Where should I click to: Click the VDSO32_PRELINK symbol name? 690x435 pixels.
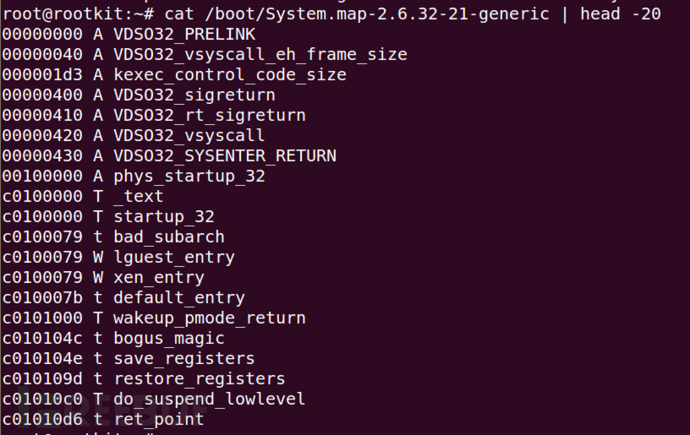coord(184,34)
